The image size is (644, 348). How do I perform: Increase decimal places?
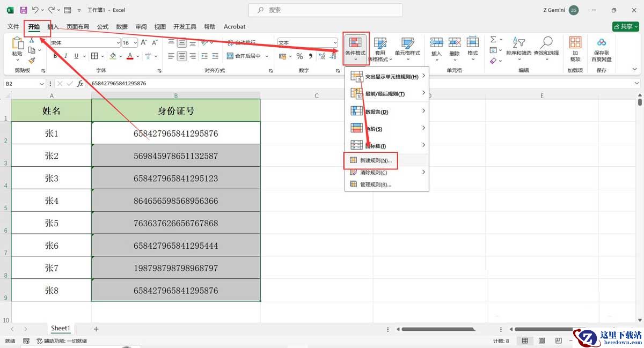[x=321, y=56]
